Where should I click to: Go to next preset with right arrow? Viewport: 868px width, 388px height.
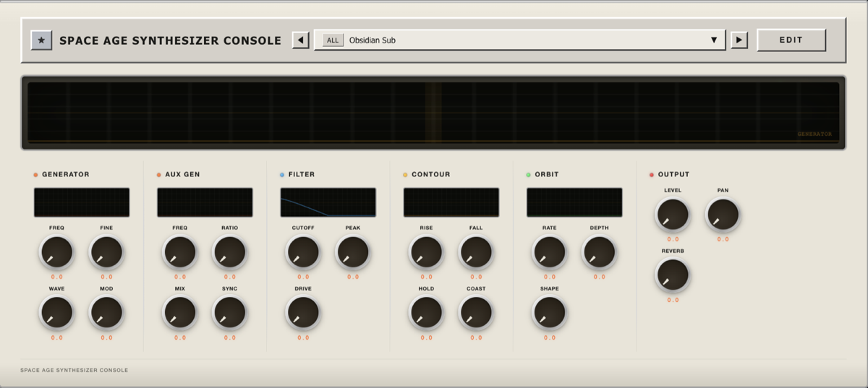click(739, 40)
